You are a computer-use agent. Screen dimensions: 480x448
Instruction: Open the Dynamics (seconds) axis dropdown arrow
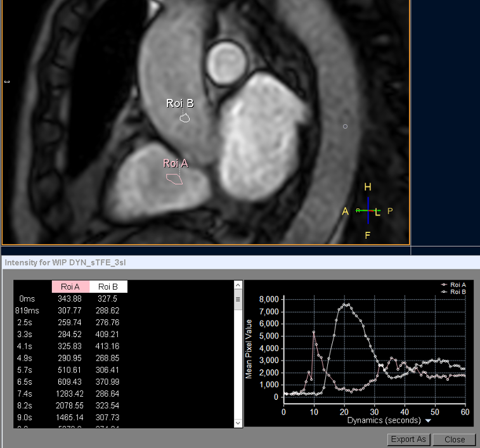(x=429, y=420)
